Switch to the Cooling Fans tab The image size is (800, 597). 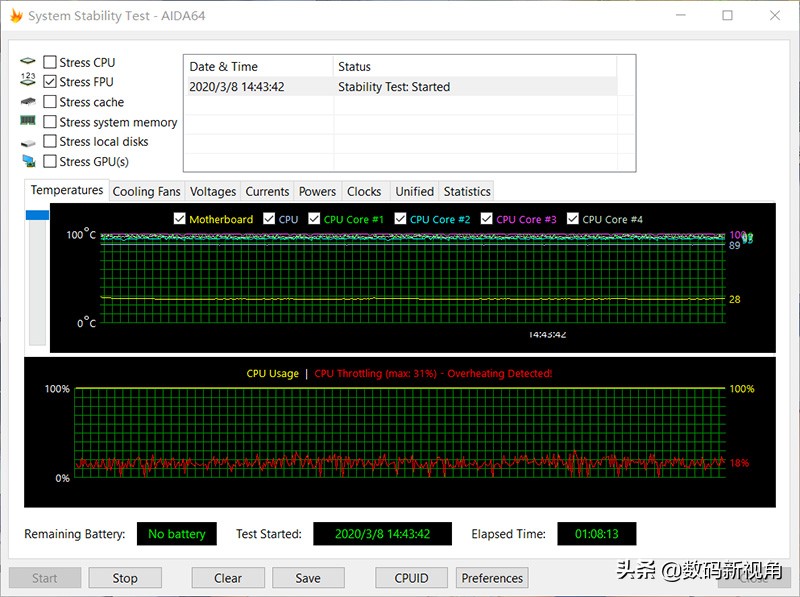146,191
